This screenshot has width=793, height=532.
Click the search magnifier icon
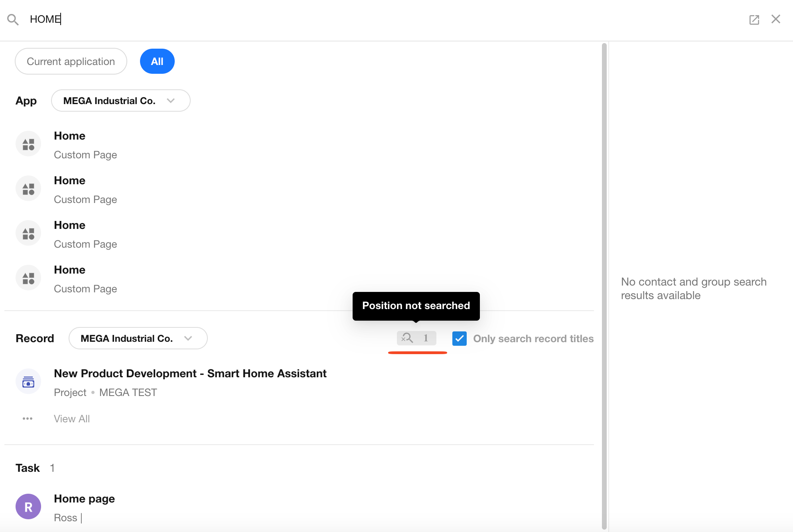pos(13,19)
